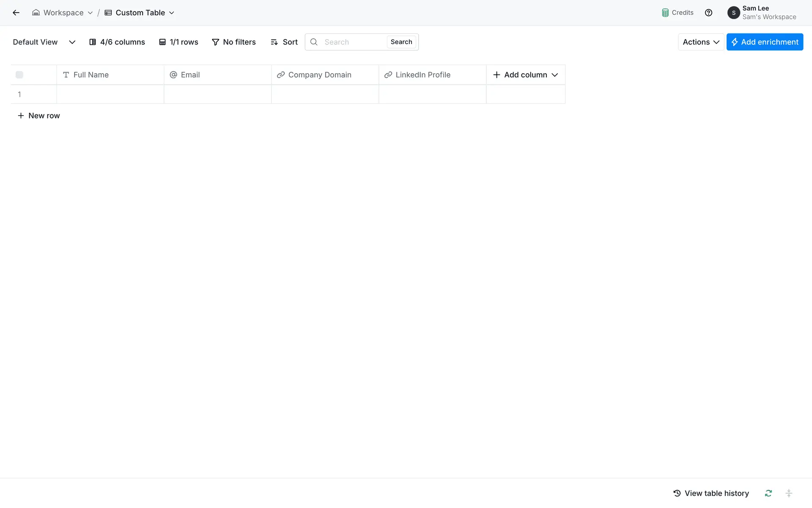Open the No filters funnel option
This screenshot has height=508, width=812.
click(234, 42)
